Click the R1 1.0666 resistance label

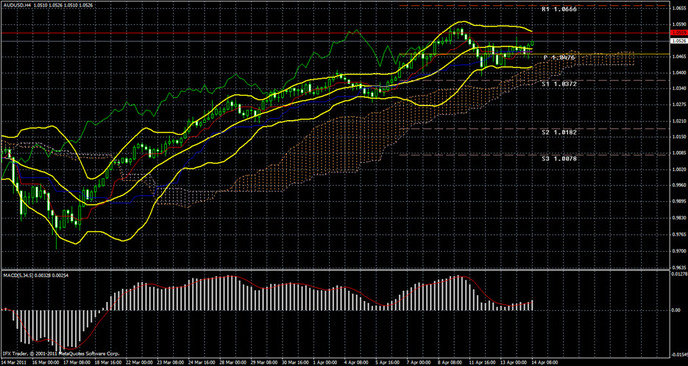coord(558,9)
